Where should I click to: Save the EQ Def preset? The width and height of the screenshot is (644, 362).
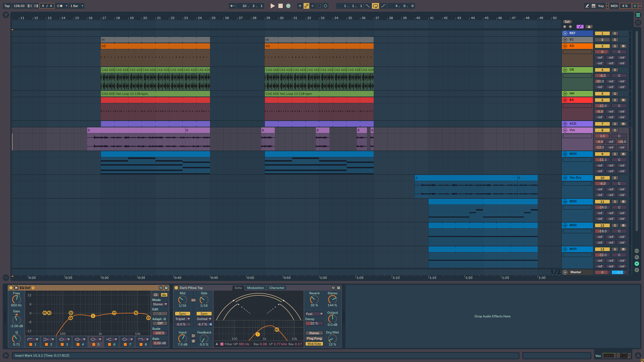(166, 288)
